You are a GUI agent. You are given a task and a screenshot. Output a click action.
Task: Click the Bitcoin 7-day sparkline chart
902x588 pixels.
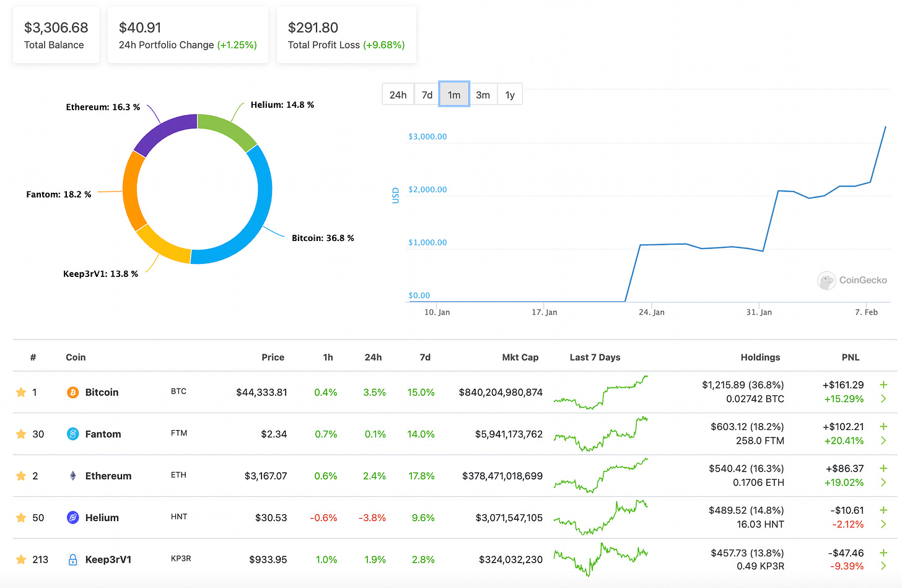click(x=601, y=392)
